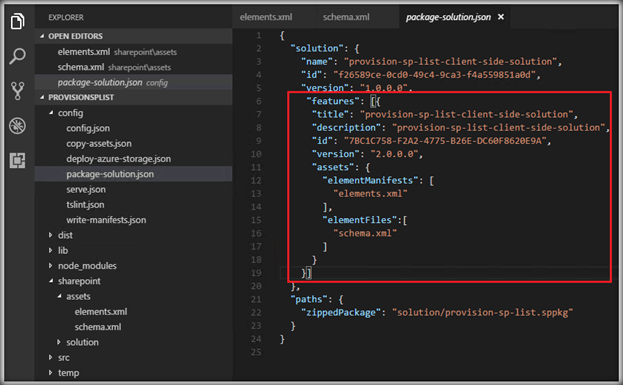
Task: Open the Explorer view icon
Action: [x=17, y=21]
